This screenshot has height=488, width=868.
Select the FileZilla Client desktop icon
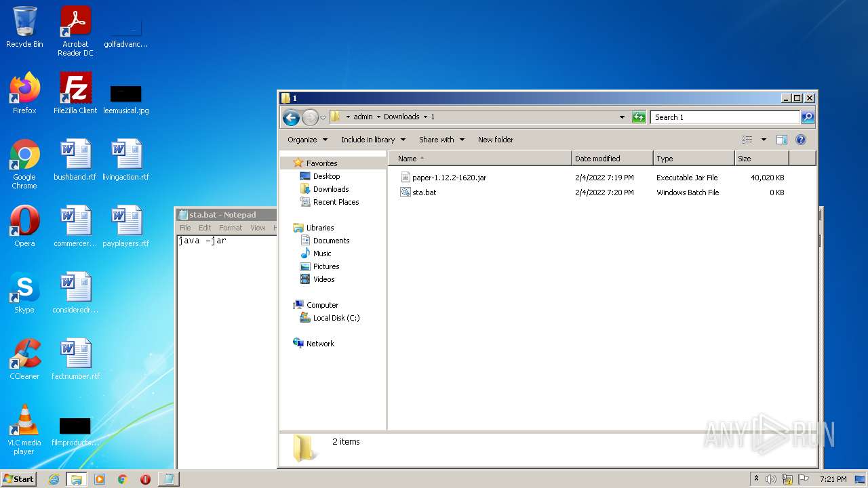click(75, 94)
